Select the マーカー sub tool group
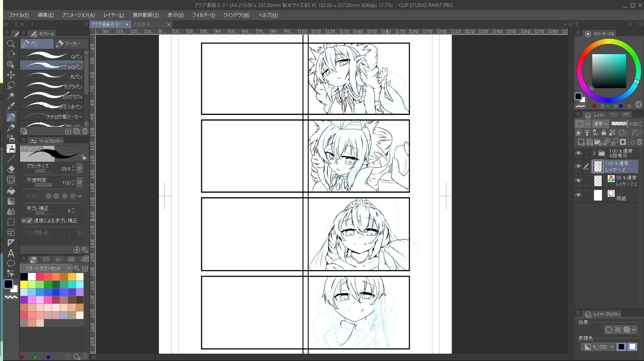644x361 pixels. coord(72,44)
